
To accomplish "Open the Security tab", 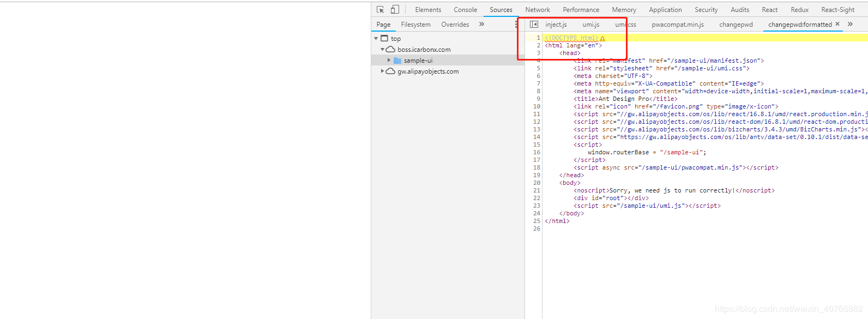I will [706, 10].
